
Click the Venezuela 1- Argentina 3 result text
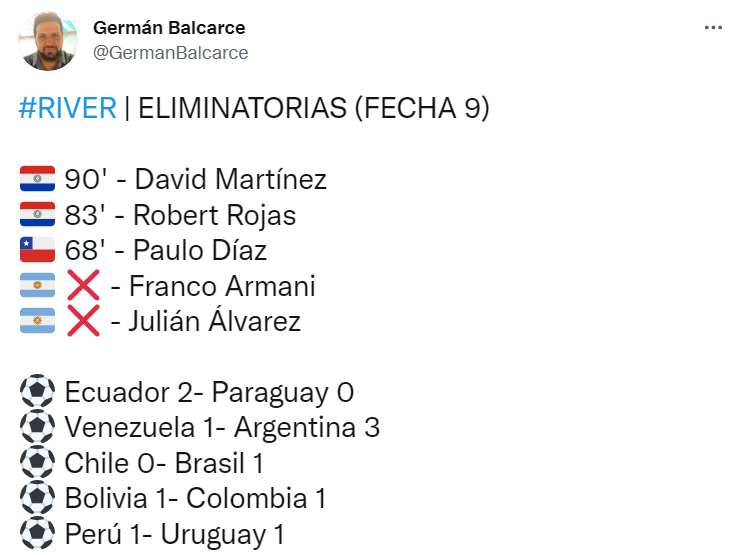coord(222,427)
